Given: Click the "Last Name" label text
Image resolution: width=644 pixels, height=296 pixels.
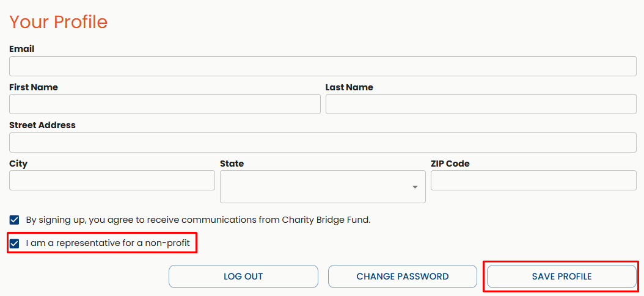Looking at the screenshot, I should [x=349, y=87].
